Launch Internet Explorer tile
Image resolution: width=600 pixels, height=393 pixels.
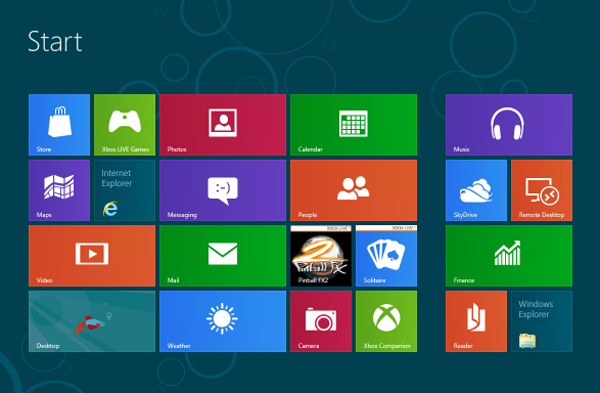click(125, 190)
